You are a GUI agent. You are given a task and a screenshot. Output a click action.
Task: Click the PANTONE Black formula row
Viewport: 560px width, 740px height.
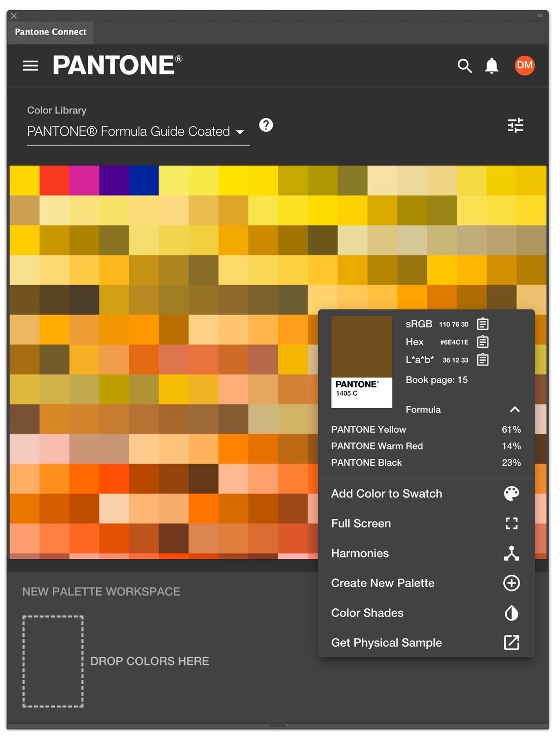pos(426,463)
